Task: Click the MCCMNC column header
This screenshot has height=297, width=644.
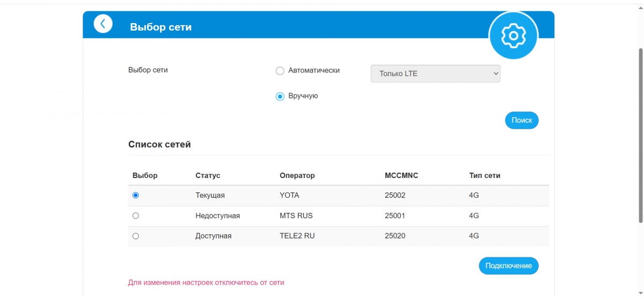Action: pos(401,176)
